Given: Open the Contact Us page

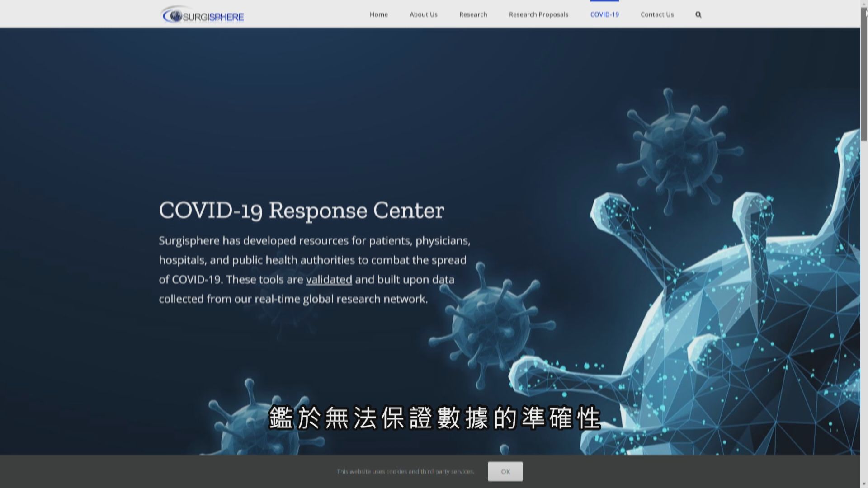Looking at the screenshot, I should [657, 14].
